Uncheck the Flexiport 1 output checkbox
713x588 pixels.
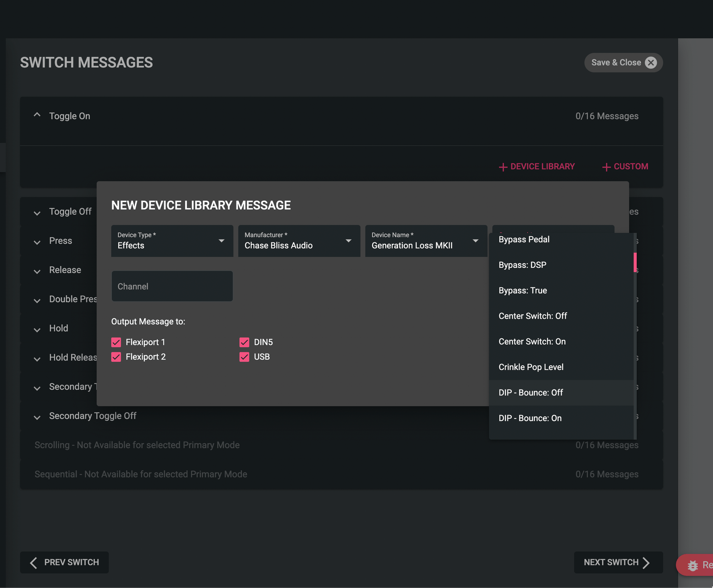pos(116,342)
